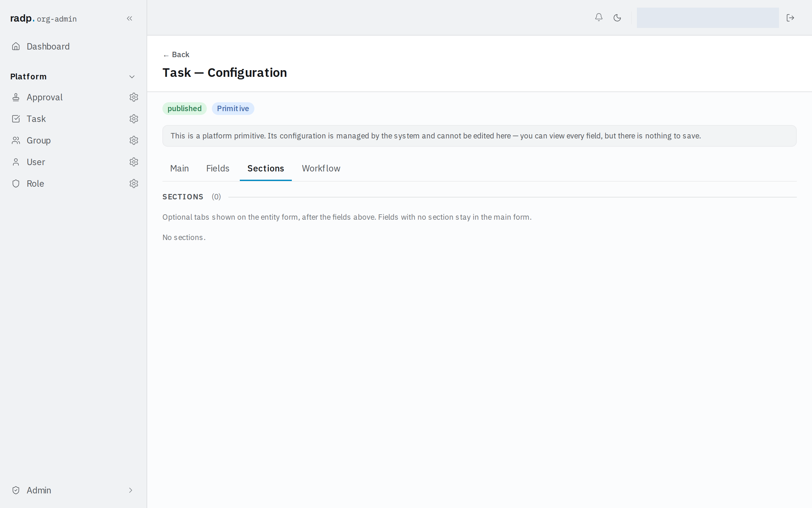
Task: Click the Back link
Action: (176, 54)
